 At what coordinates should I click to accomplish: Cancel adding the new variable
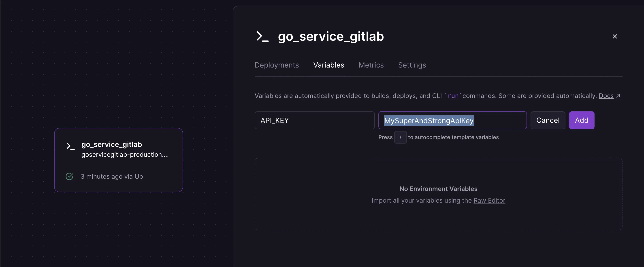548,120
